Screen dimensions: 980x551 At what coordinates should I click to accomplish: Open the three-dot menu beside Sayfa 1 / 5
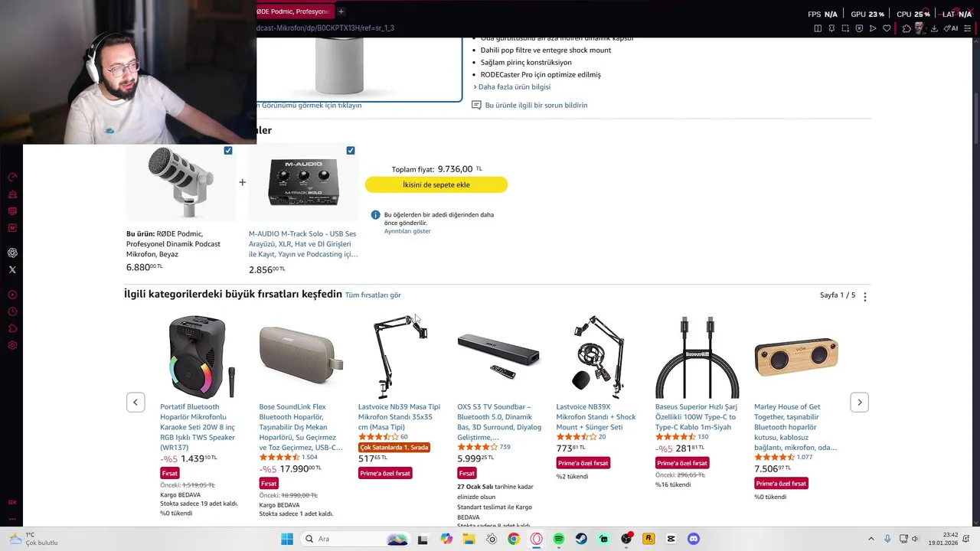(x=865, y=296)
